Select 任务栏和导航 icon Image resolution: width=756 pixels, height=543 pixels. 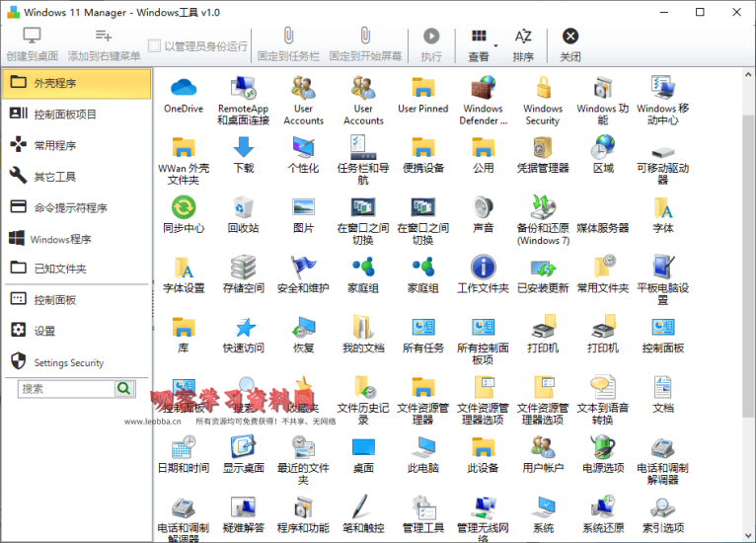[x=363, y=147]
